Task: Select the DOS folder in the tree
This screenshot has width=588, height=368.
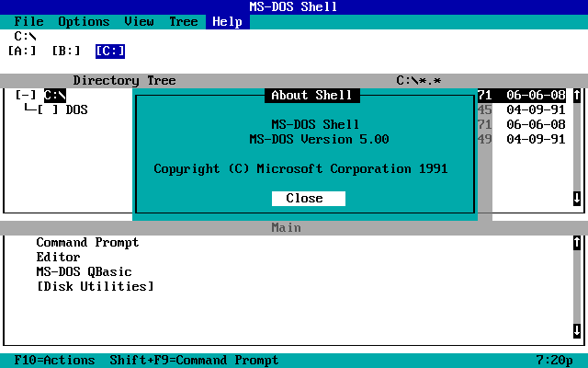Action: point(76,109)
